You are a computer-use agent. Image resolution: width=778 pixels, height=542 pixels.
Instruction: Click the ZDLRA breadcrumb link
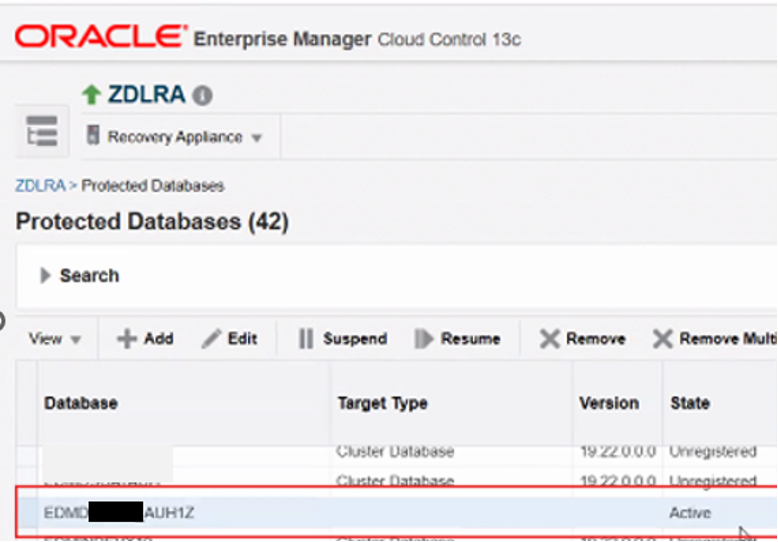pyautogui.click(x=39, y=185)
